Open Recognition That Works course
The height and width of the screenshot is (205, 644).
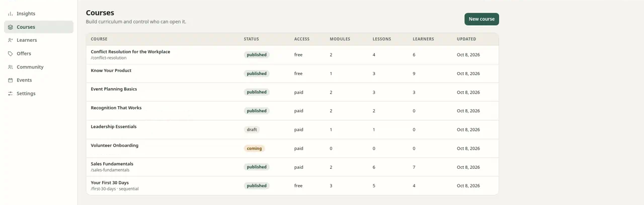point(116,108)
